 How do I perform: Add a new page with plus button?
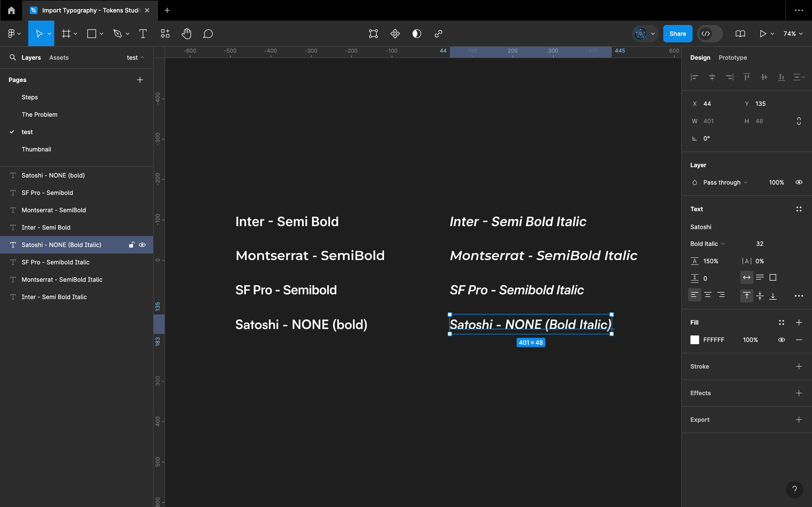point(140,80)
